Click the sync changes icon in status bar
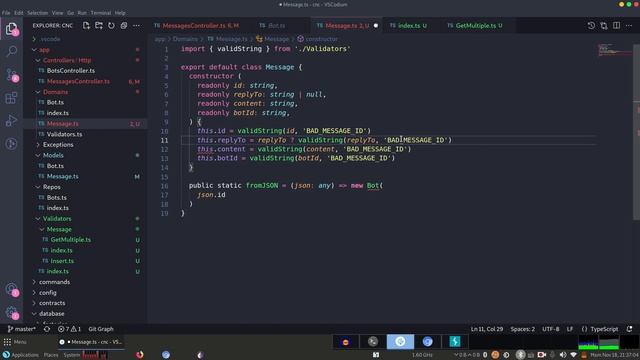This screenshot has width=640, height=360. (x=47, y=329)
